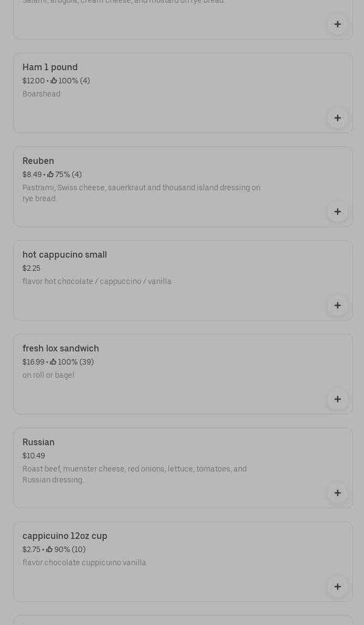Screen dimensions: 364x625
Task: Open the Ham 1 pound item title
Action: (x=50, y=67)
